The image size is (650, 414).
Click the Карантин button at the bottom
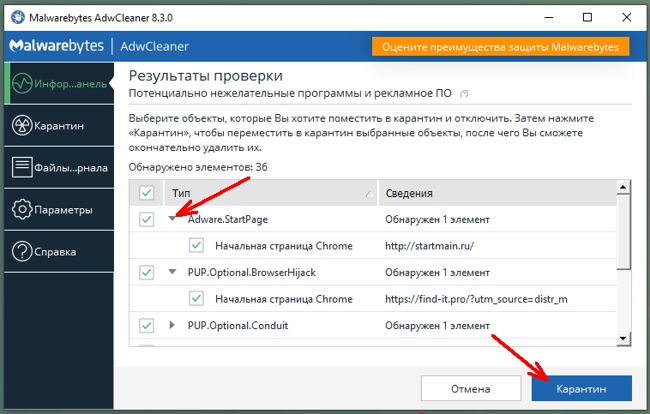point(582,388)
